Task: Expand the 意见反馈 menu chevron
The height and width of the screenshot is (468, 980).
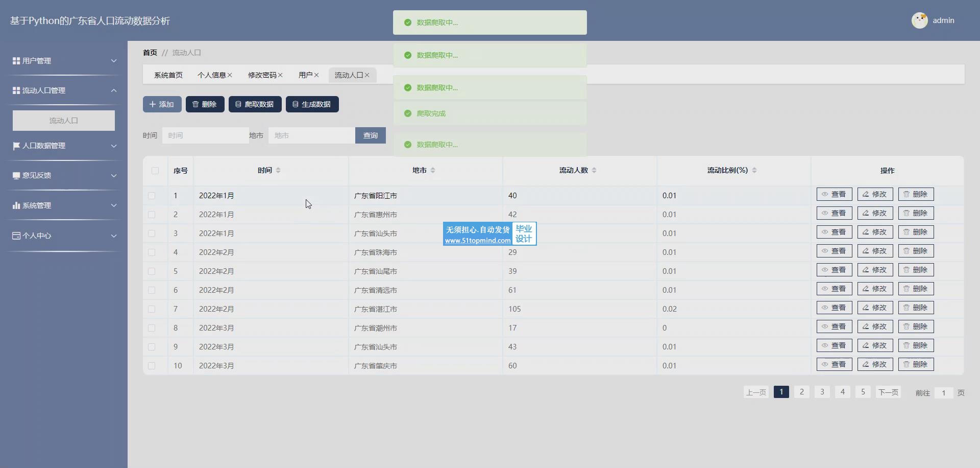Action: pyautogui.click(x=114, y=175)
